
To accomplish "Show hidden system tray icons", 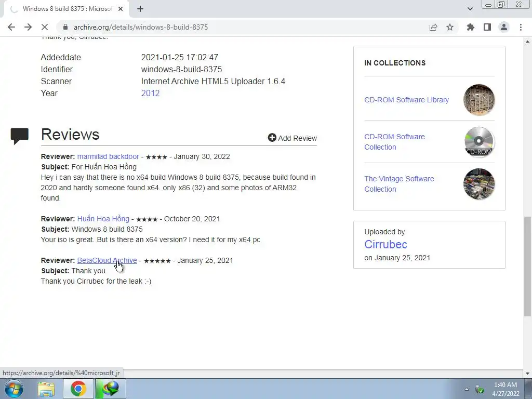I will click(x=467, y=390).
